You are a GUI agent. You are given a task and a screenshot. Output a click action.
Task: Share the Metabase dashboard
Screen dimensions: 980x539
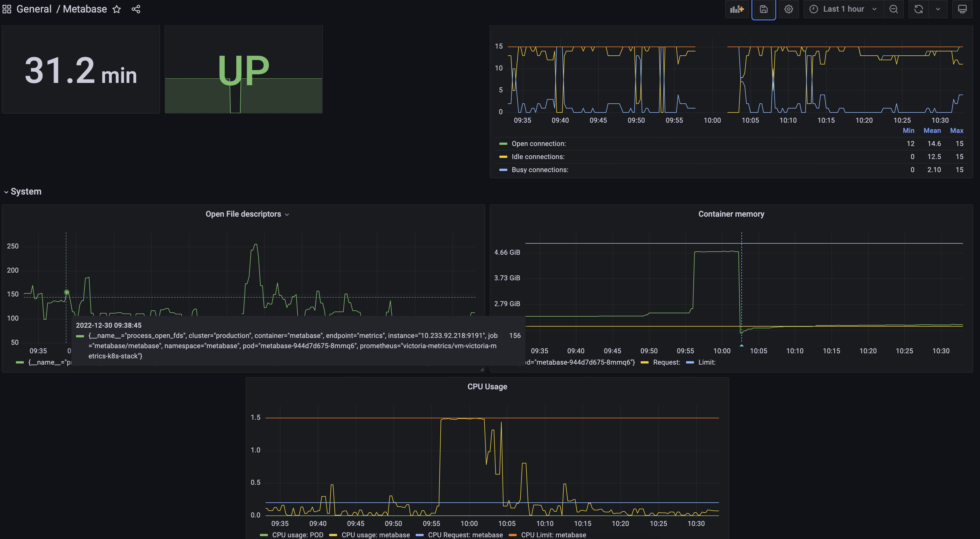136,9
